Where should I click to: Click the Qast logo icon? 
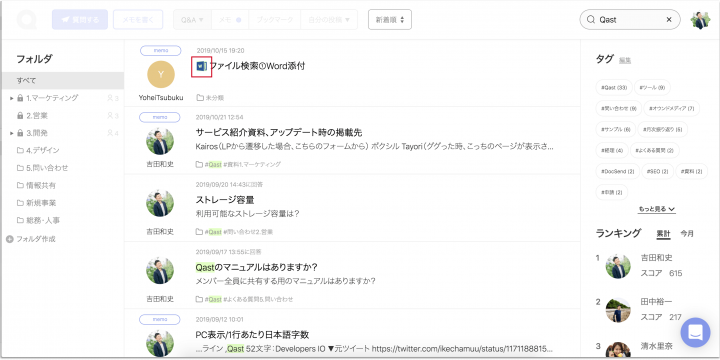(x=26, y=20)
